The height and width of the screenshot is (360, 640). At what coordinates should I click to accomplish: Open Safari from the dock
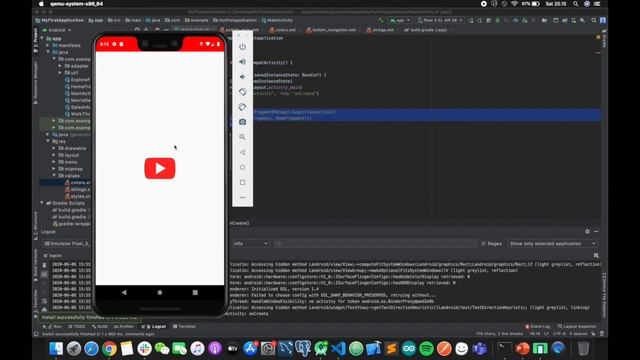pyautogui.click(x=91, y=349)
